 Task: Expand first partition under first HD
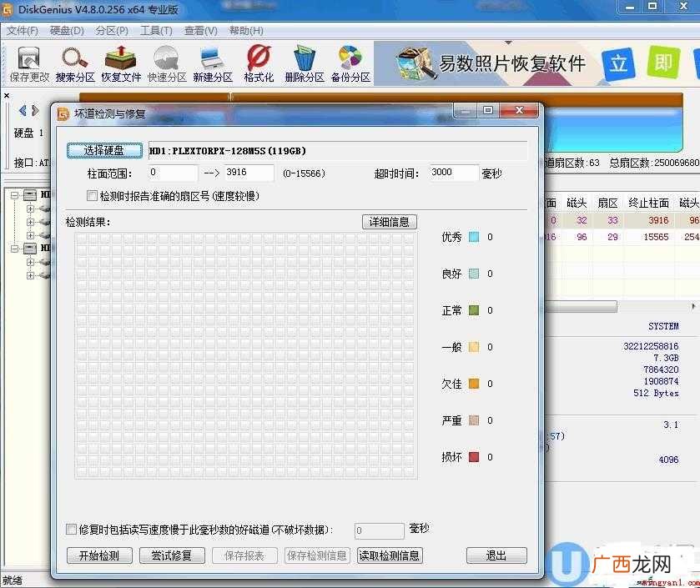tap(30, 209)
